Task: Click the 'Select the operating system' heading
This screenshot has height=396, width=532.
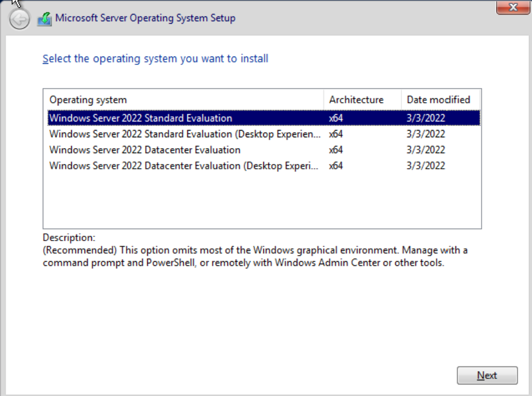Action: coord(156,59)
